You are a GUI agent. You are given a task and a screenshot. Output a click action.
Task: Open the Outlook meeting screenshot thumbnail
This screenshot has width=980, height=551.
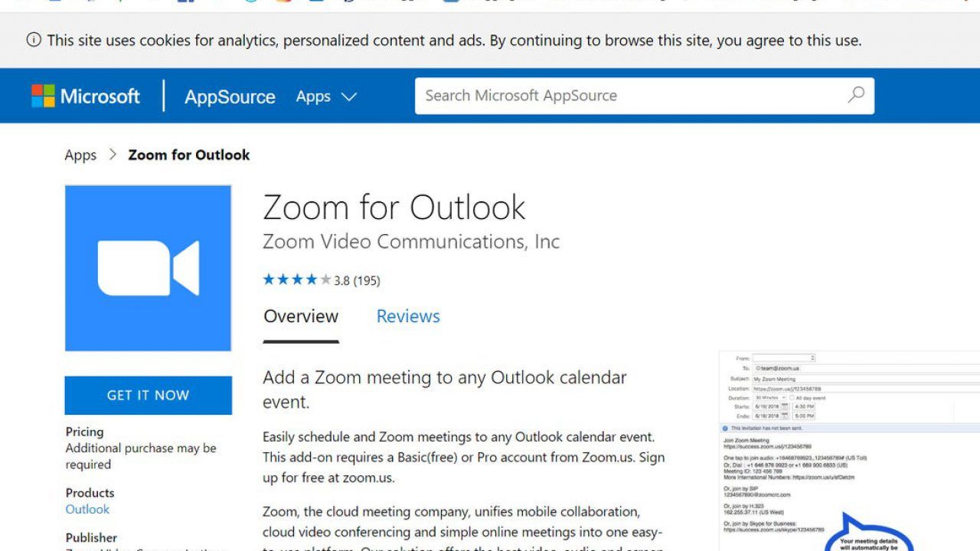pos(849,451)
